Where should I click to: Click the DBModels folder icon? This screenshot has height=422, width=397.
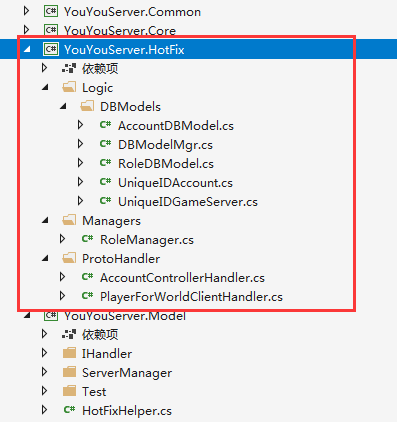pyautogui.click(x=87, y=106)
